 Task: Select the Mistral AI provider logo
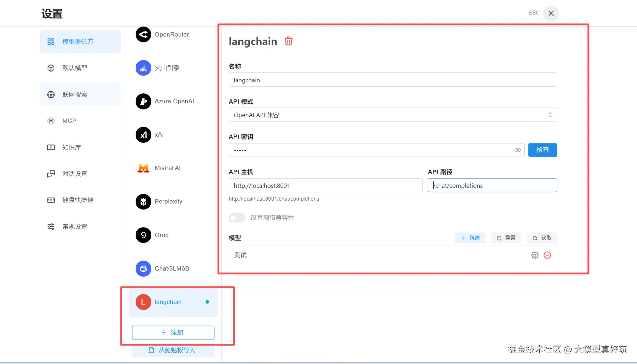[143, 168]
